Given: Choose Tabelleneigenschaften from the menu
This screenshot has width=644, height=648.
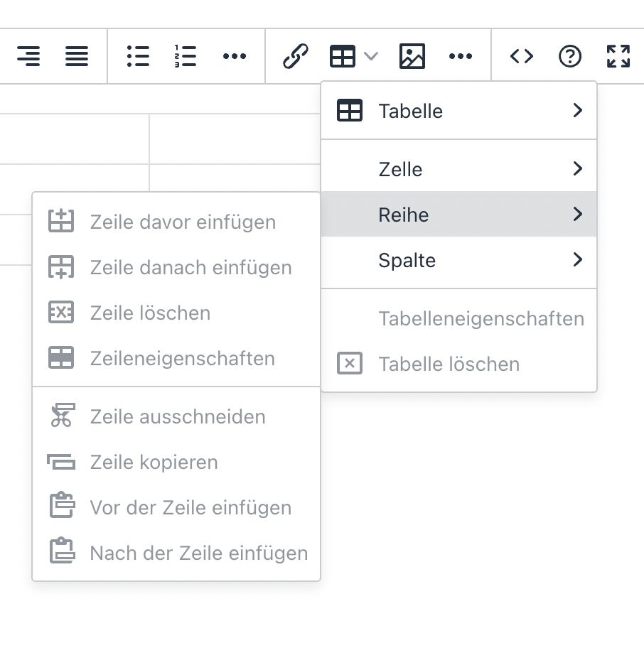Looking at the screenshot, I should [458, 318].
